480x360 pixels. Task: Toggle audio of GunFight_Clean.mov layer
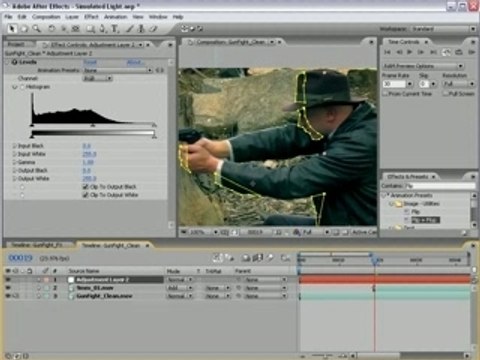16,296
